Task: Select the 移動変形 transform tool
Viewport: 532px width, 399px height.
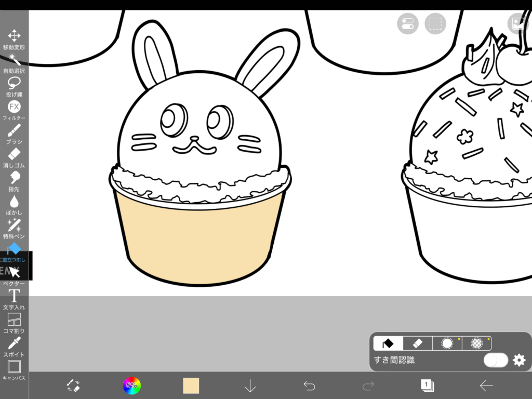Action: pos(14,36)
